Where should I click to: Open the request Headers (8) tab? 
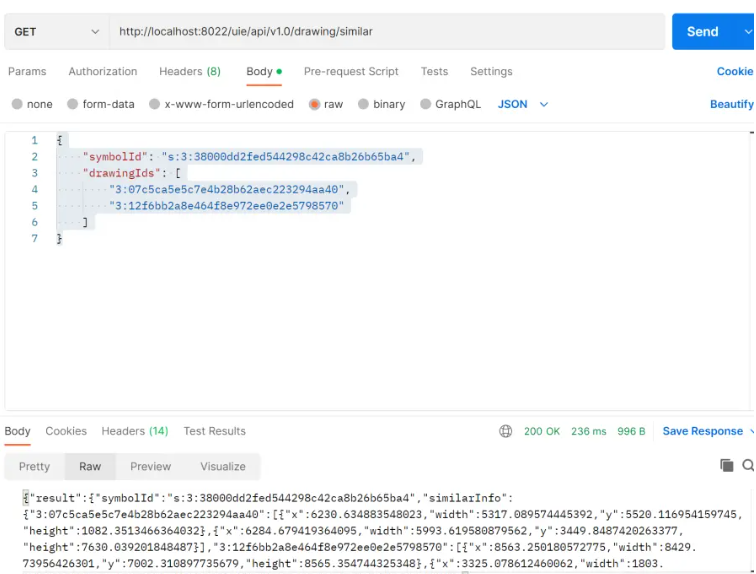click(x=190, y=71)
